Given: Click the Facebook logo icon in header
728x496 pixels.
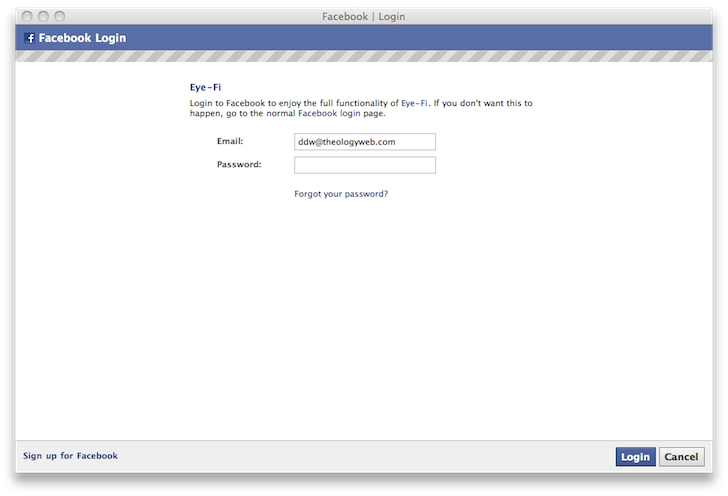Looking at the screenshot, I should [x=30, y=38].
